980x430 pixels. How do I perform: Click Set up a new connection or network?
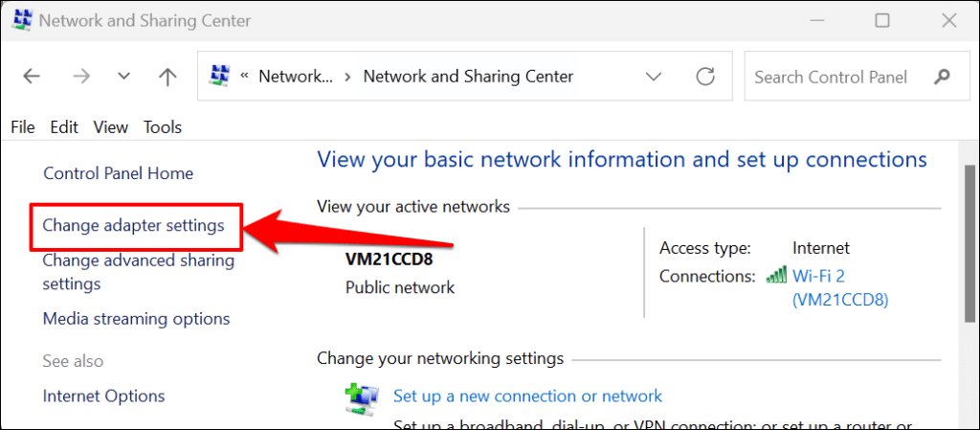click(527, 396)
